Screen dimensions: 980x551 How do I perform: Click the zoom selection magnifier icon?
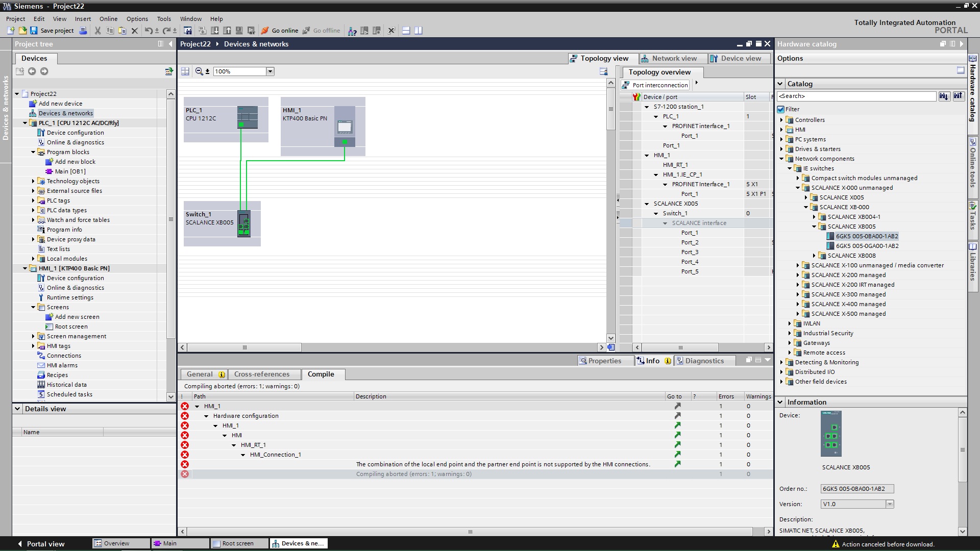pos(199,71)
